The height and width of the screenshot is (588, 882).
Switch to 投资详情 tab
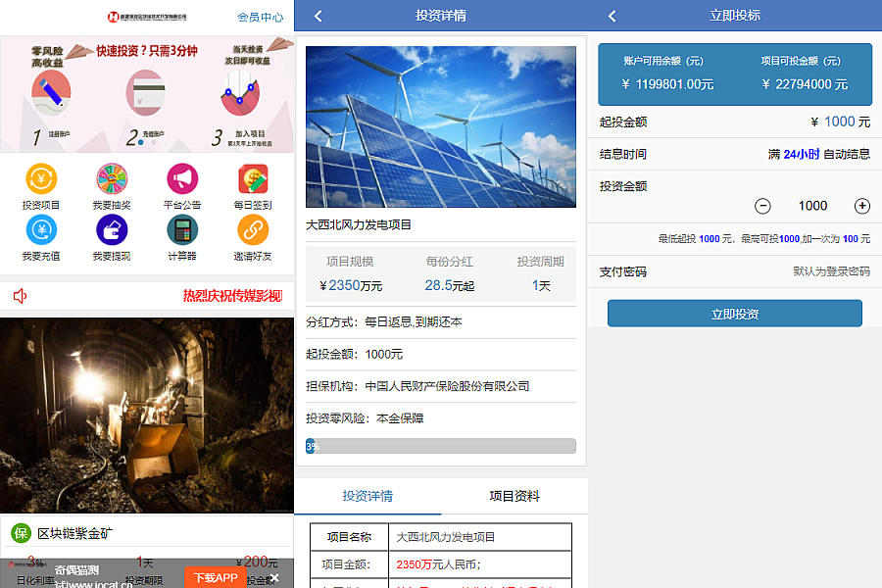pos(367,496)
